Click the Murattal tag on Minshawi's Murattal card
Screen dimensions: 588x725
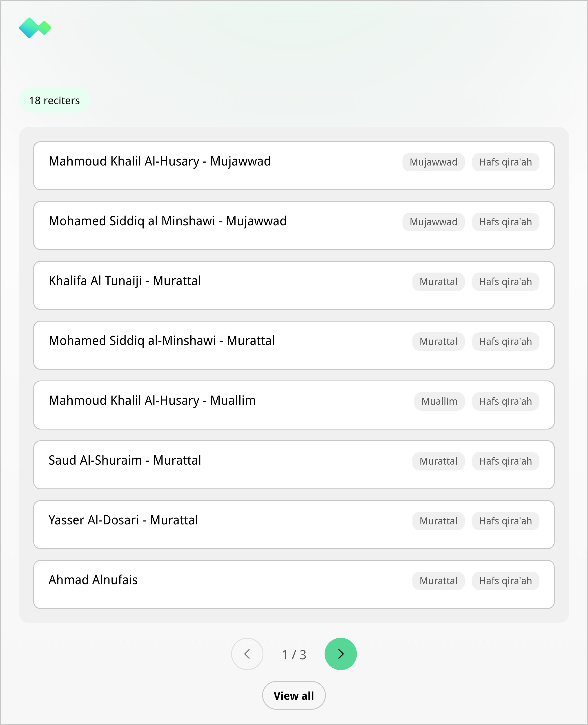[438, 342]
